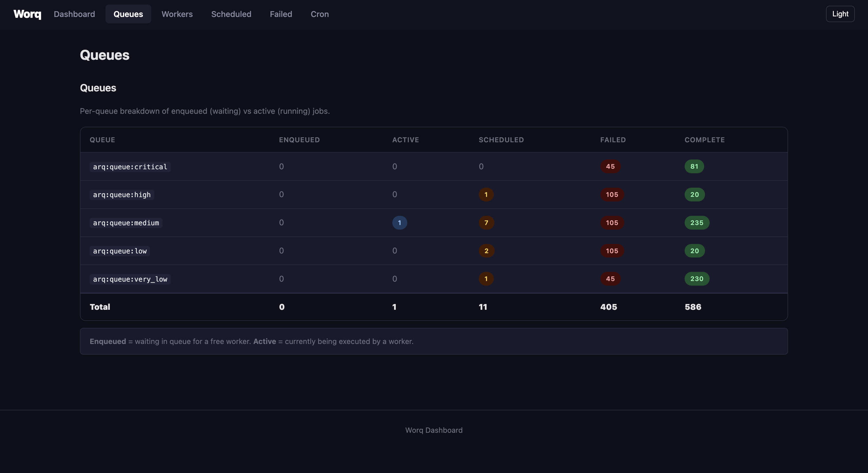Screen dimensions: 868x473
Task: Select arq:queue:very_low queue name
Action: (130, 279)
